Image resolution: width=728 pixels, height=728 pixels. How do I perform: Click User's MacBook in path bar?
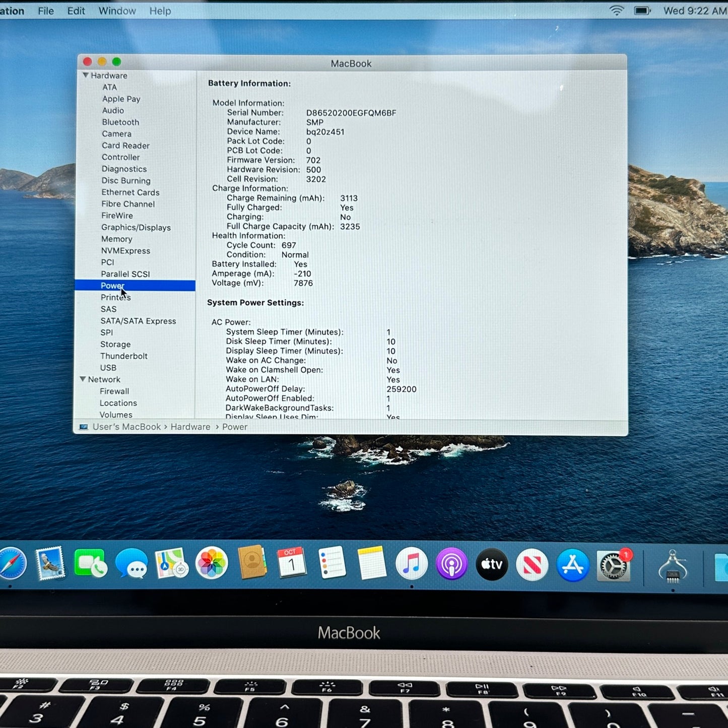tap(126, 427)
